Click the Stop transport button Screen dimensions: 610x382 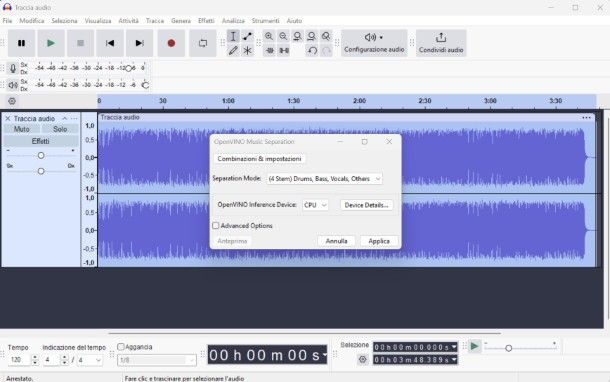pos(81,43)
